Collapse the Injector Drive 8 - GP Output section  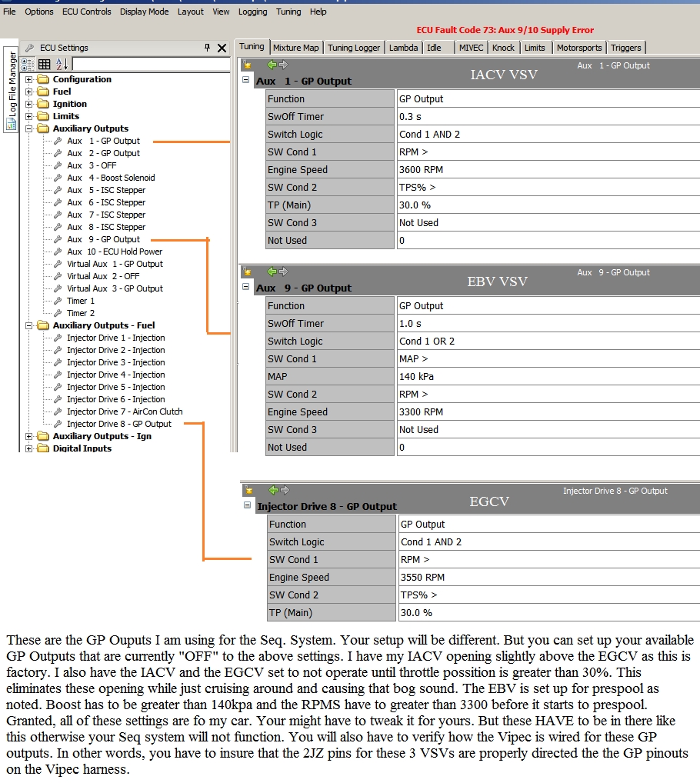click(x=247, y=505)
